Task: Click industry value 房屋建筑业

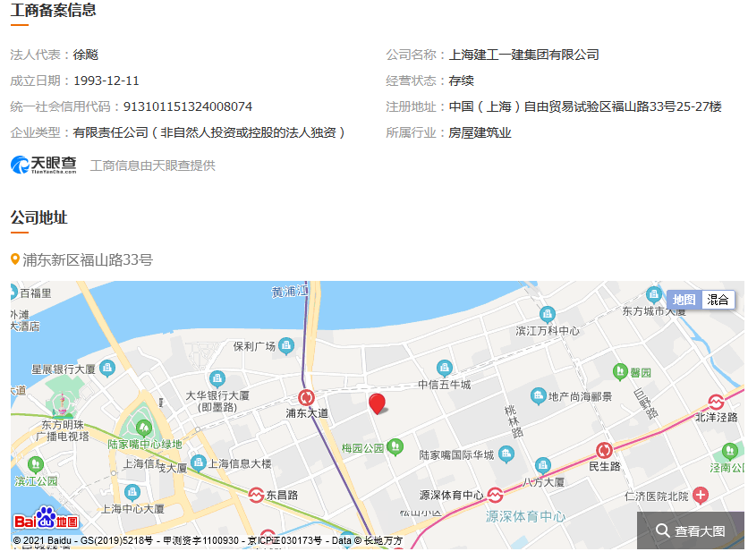Action: coord(480,132)
